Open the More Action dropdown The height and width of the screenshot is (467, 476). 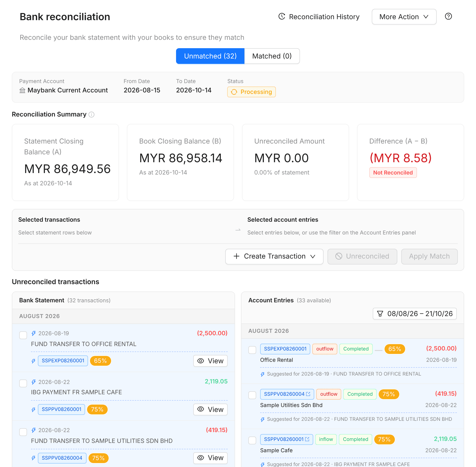404,17
